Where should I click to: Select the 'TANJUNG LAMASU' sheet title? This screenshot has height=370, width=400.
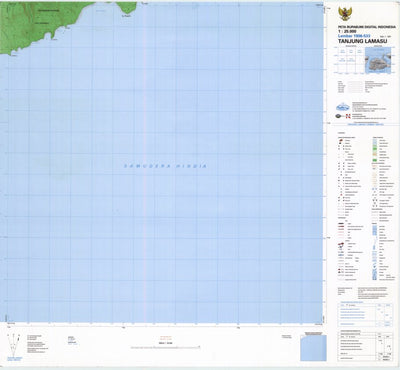(x=362, y=42)
